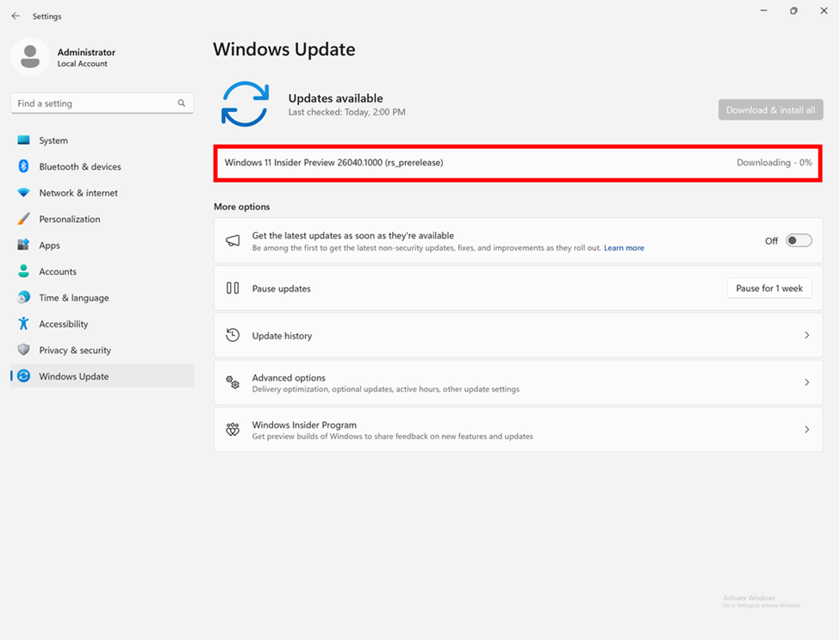This screenshot has height=640, width=840.
Task: Open Network & internet via Wi-Fi icon
Action: 23,193
